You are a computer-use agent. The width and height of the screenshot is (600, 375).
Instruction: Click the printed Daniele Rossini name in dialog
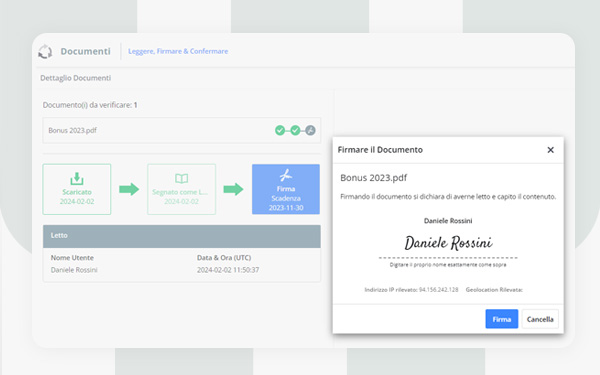(448, 221)
